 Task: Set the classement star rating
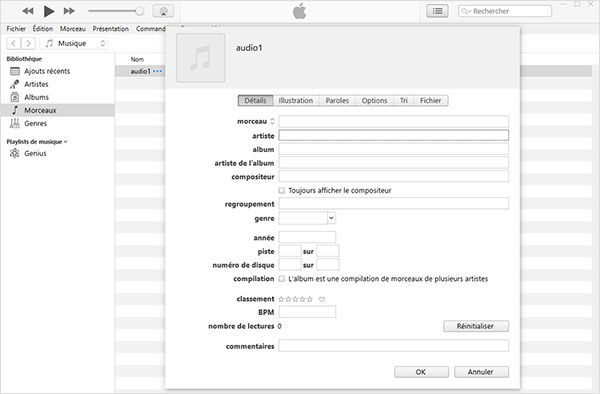pos(295,299)
